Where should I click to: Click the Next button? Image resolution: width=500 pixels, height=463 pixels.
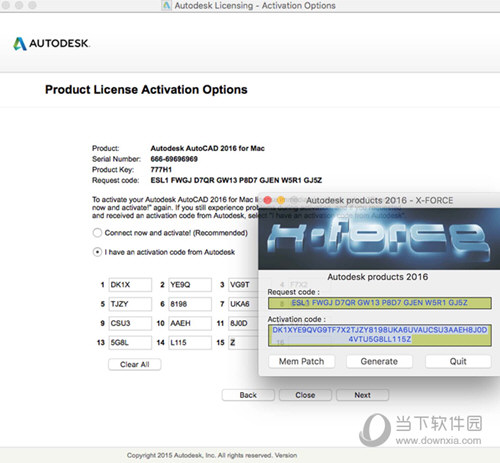[x=362, y=395]
